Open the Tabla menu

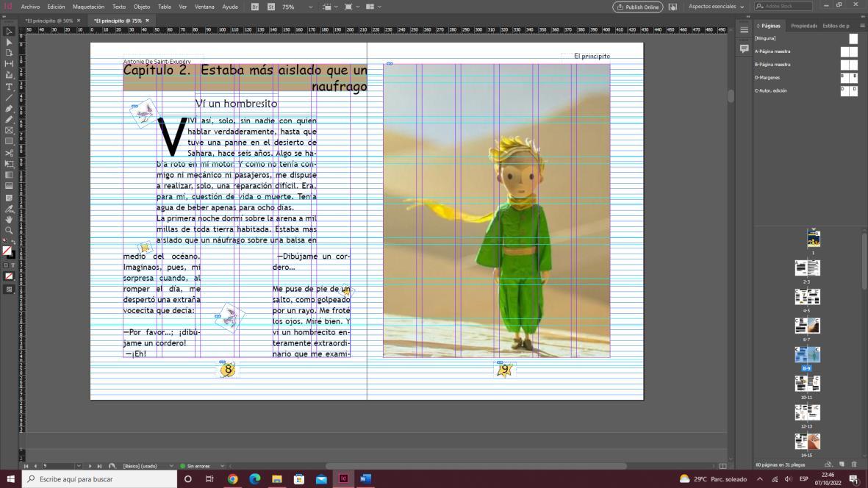pos(165,7)
